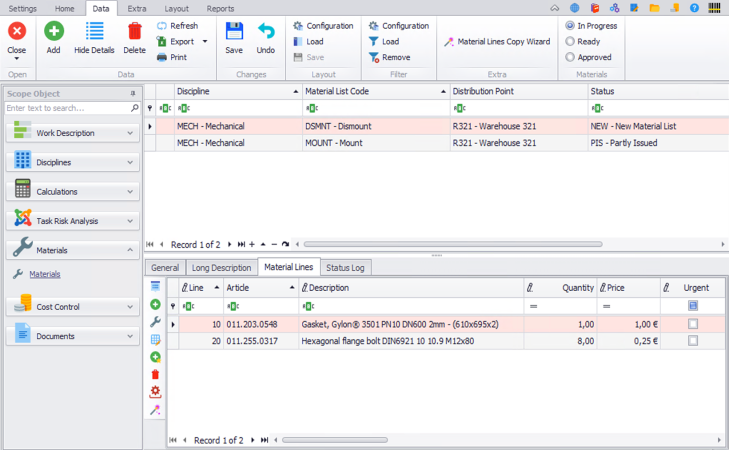The height and width of the screenshot is (450, 729).
Task: Click the Save floppy disk icon
Action: pyautogui.click(x=234, y=33)
